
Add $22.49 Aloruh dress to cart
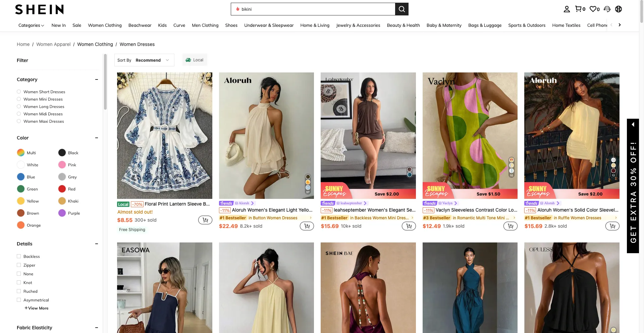[x=307, y=226]
